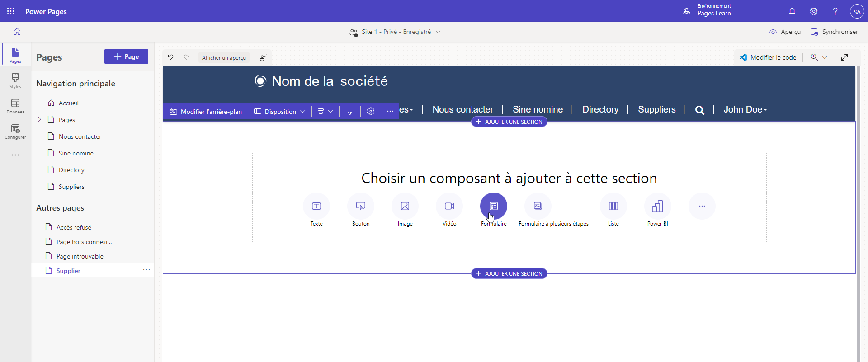868x362 pixels.
Task: Add the Formulaire component to the section
Action: tap(493, 206)
